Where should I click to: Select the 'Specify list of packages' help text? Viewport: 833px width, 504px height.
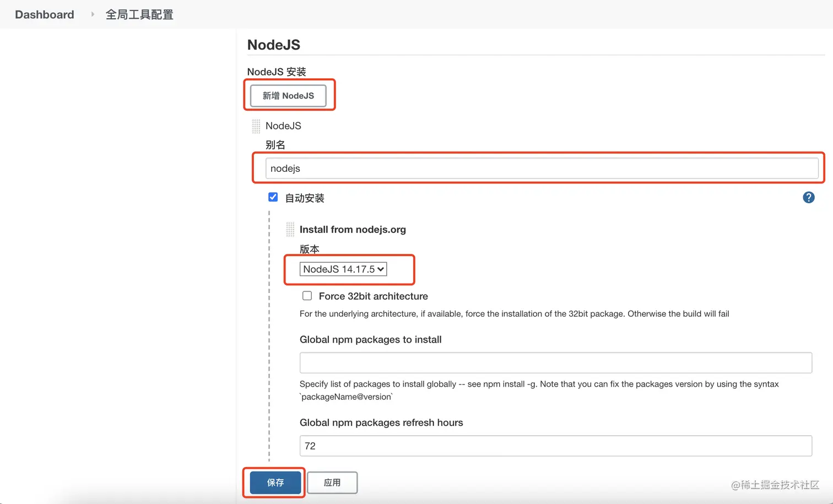click(x=539, y=390)
